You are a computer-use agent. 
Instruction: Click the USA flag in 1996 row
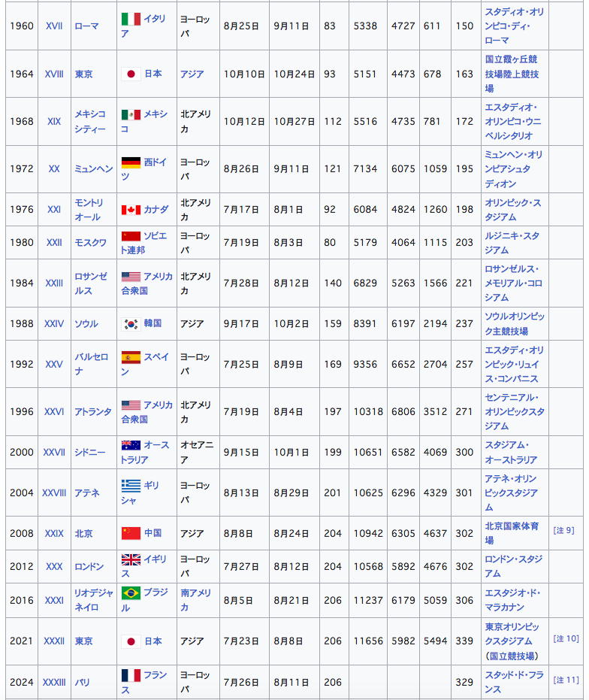click(131, 405)
